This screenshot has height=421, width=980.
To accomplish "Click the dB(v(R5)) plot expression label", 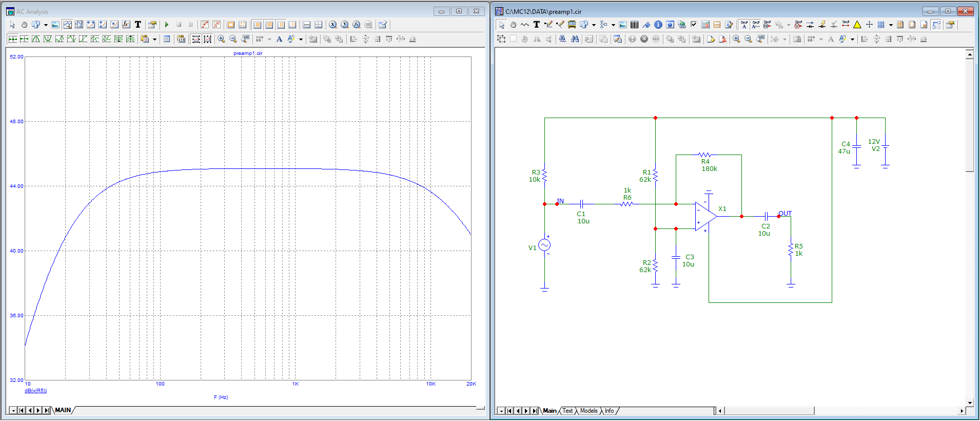I will [36, 391].
